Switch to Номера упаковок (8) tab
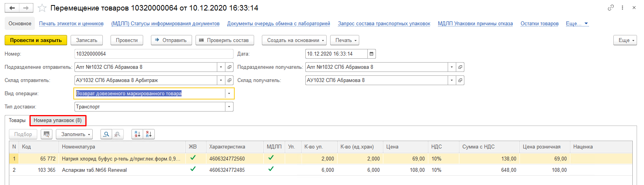The image size is (644, 185). click(x=57, y=120)
